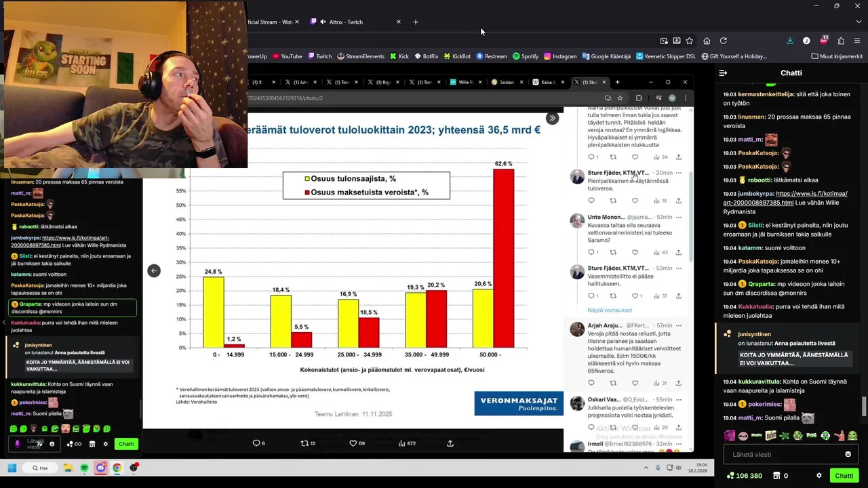
Task: Open new tab in inner browser window
Action: pos(617,82)
